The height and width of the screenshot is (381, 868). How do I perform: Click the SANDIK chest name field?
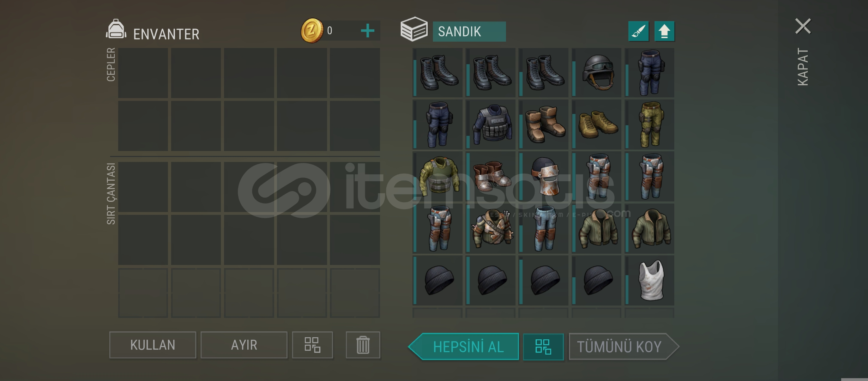point(469,31)
